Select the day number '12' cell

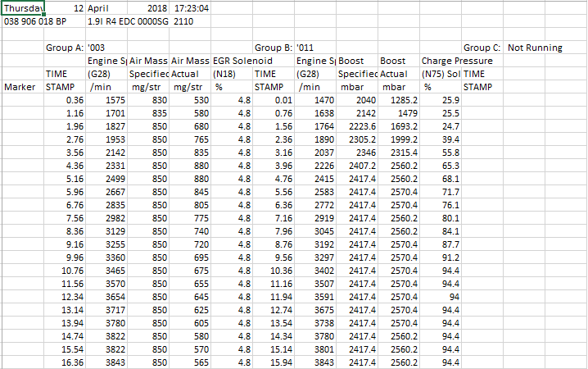(65, 8)
